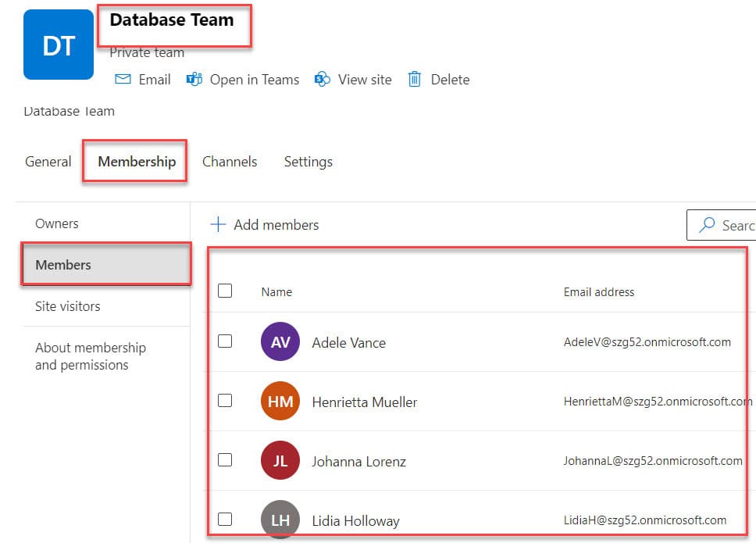
Task: Click the DT team logo tile
Action: pyautogui.click(x=59, y=45)
